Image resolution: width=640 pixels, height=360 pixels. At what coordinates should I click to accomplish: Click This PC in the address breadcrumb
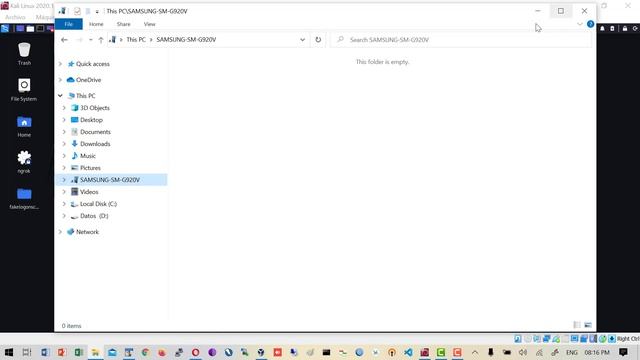136,40
